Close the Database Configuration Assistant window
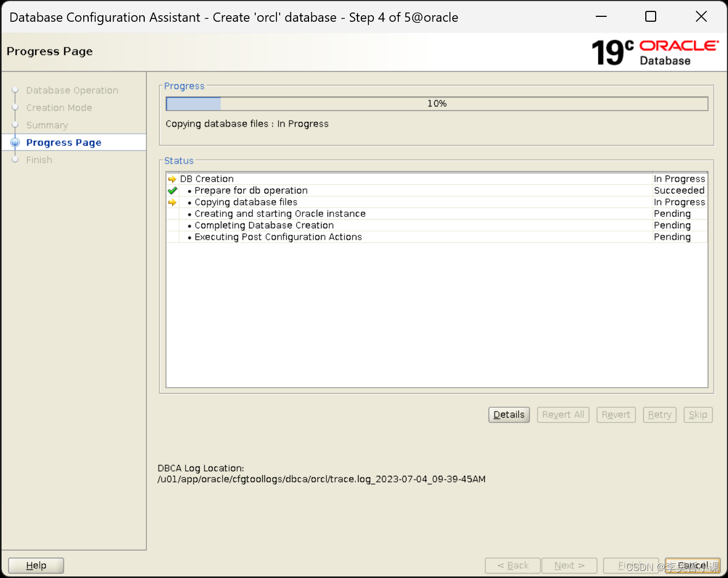This screenshot has width=728, height=578. (x=701, y=17)
